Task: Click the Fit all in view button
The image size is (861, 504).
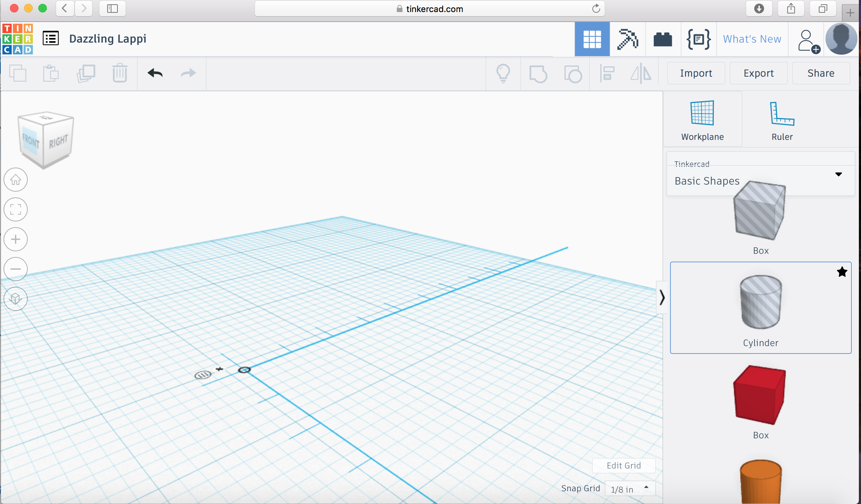Action: click(16, 209)
